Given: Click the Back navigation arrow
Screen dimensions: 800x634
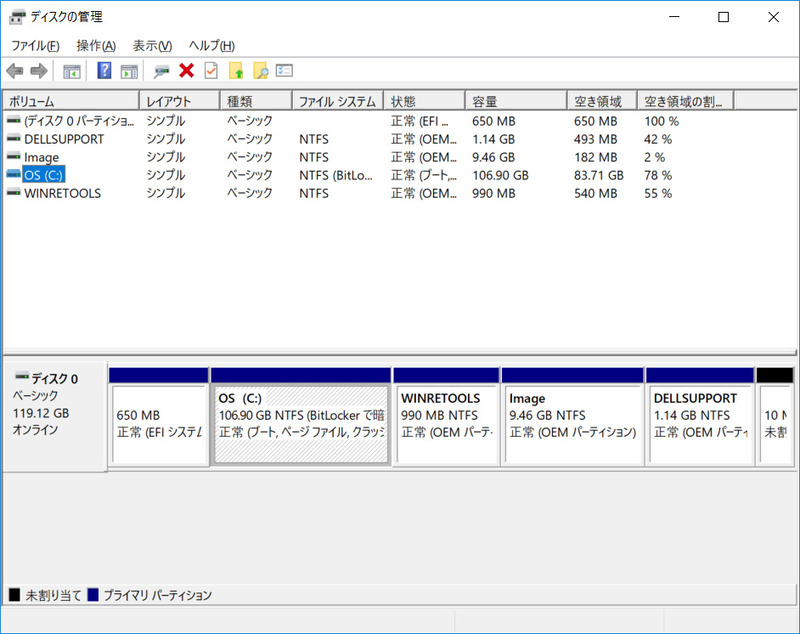Looking at the screenshot, I should click(14, 70).
